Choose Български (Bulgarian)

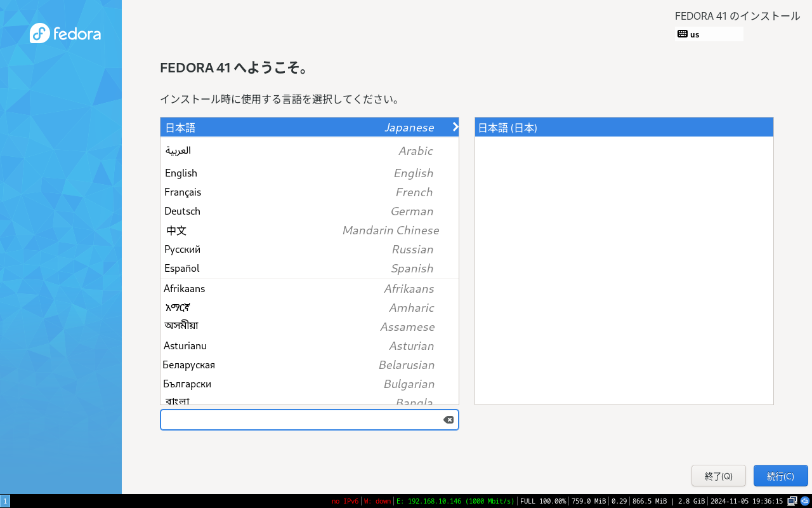pos(310,384)
